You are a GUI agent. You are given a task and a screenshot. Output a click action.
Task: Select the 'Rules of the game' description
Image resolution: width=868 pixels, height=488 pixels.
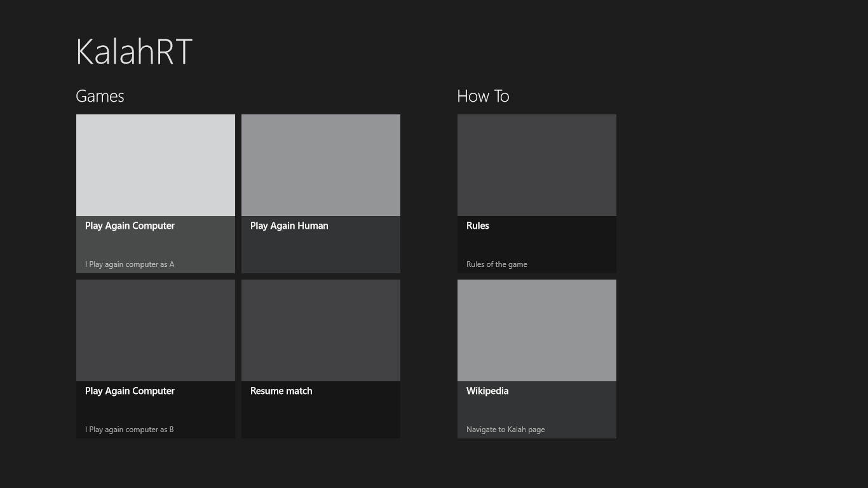coord(497,264)
